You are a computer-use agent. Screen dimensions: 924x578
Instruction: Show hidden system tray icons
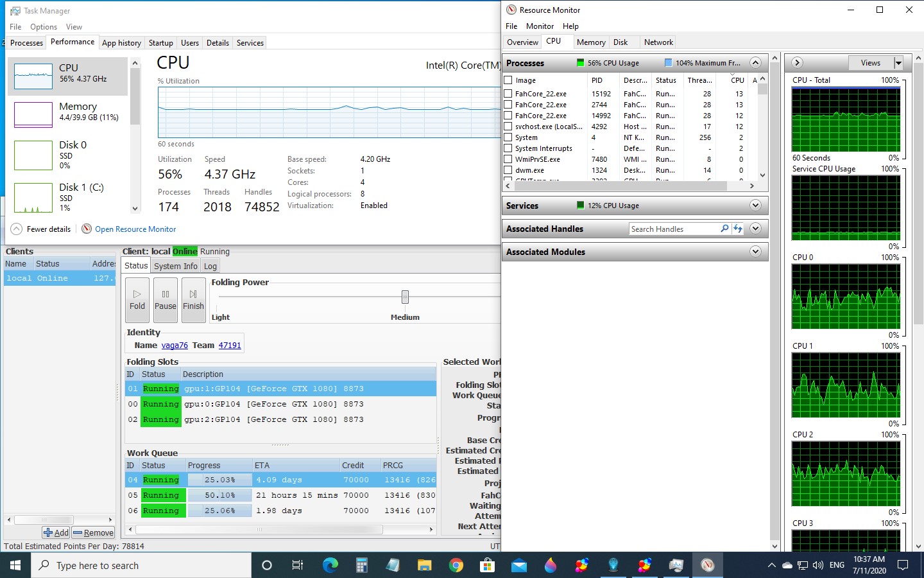771,565
